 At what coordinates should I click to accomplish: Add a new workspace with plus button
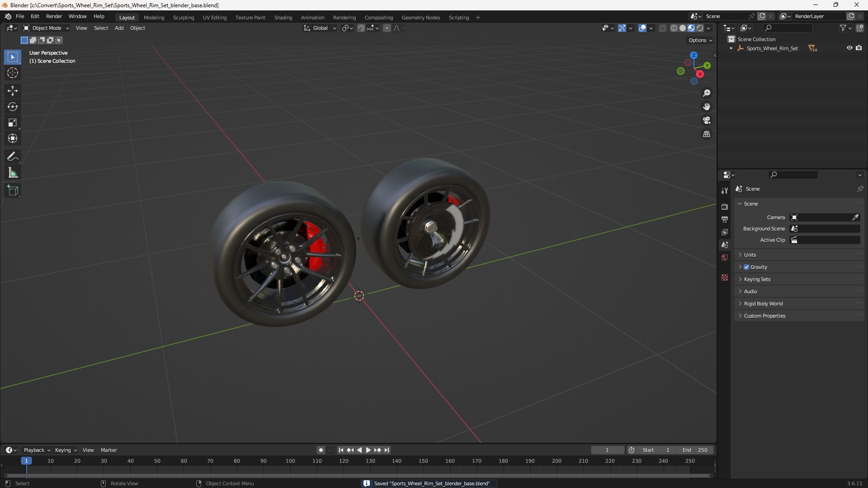[x=478, y=18]
